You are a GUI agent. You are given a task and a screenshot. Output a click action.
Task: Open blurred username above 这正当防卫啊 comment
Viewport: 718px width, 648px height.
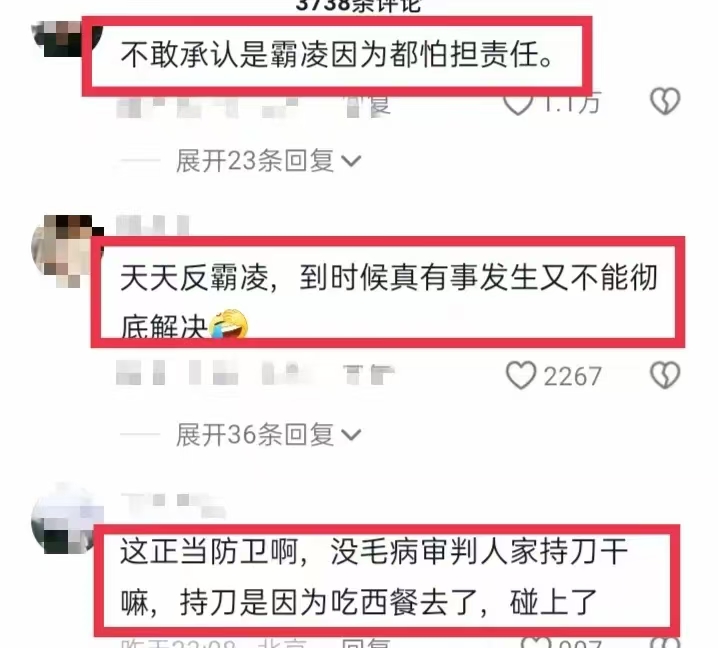point(173,503)
